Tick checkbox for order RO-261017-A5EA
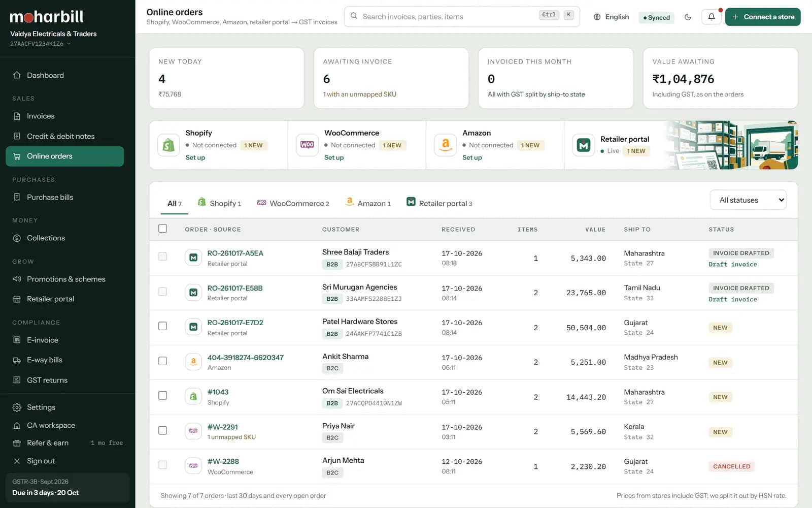812x508 pixels. [162, 257]
